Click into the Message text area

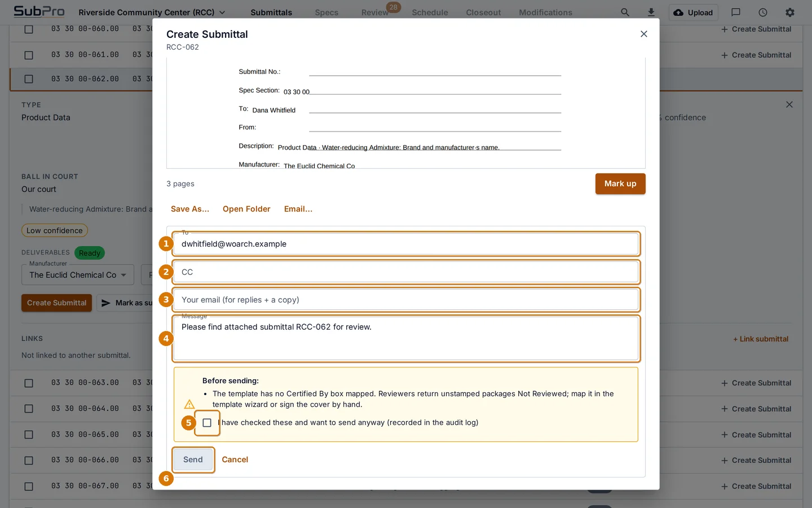pyautogui.click(x=406, y=339)
